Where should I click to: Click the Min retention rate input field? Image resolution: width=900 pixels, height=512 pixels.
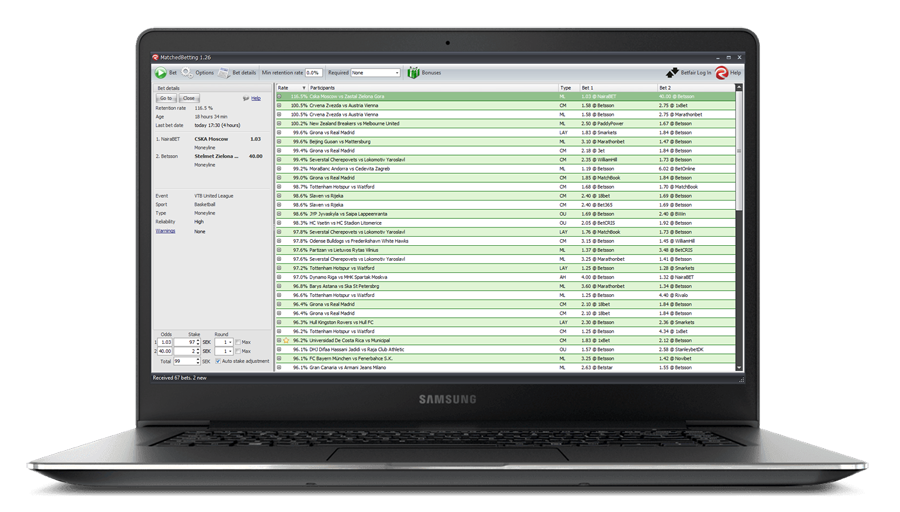(313, 73)
